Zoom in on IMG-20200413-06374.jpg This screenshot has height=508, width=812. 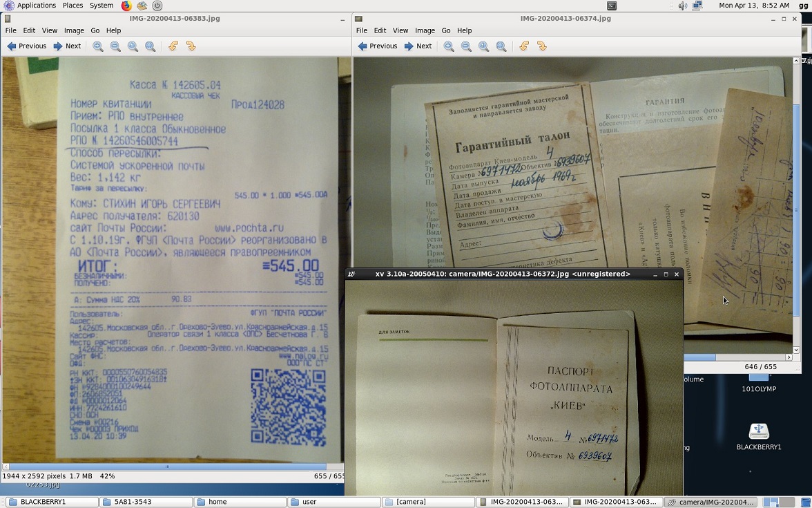pos(449,46)
